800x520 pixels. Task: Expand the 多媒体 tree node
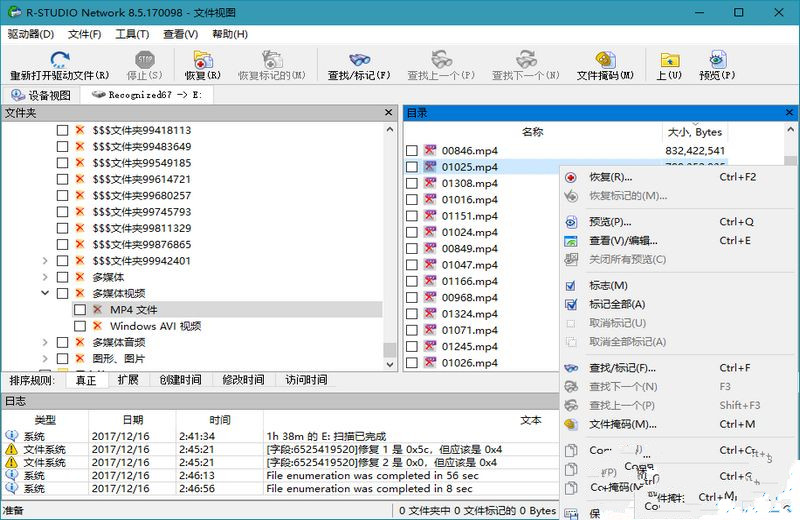point(45,277)
